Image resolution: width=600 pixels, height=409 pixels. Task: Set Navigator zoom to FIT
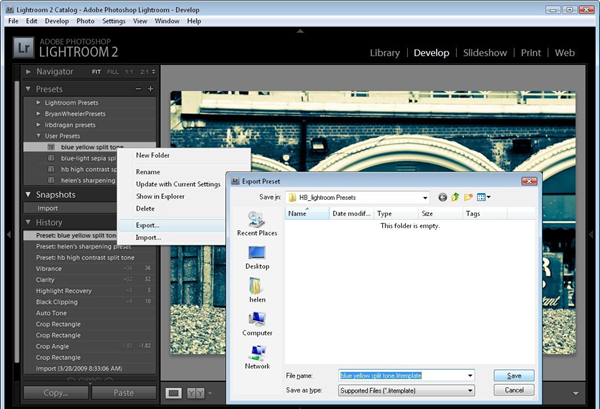96,72
